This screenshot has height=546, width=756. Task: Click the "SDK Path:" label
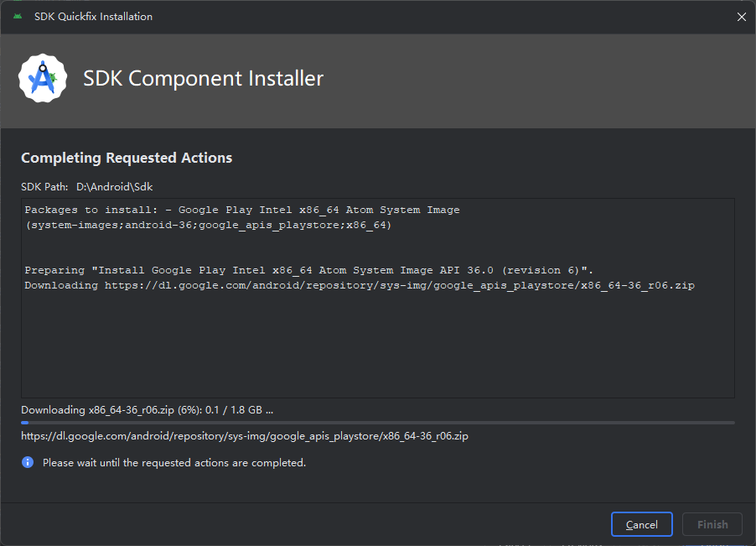(45, 186)
